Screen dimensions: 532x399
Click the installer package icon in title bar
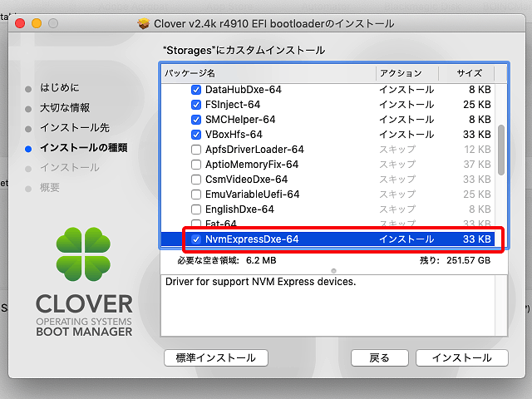pyautogui.click(x=144, y=24)
